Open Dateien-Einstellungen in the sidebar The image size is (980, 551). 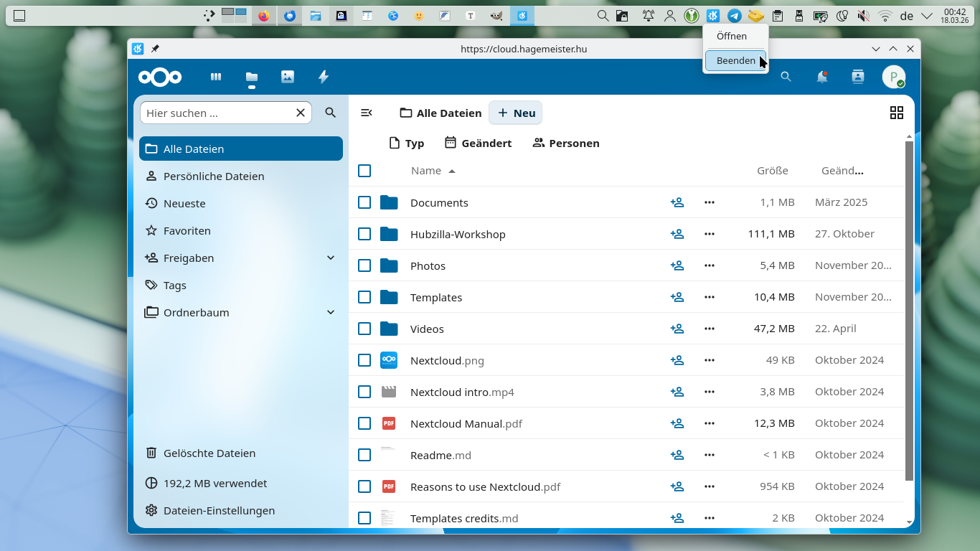tap(219, 511)
